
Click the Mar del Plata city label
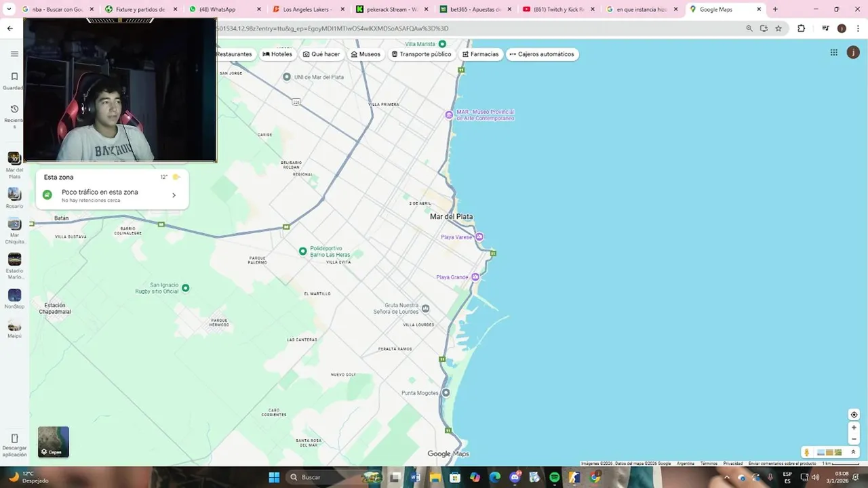pos(452,216)
